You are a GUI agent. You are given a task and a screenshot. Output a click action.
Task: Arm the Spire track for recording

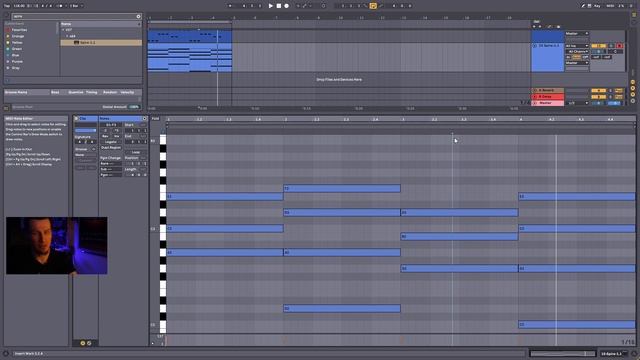620,46
